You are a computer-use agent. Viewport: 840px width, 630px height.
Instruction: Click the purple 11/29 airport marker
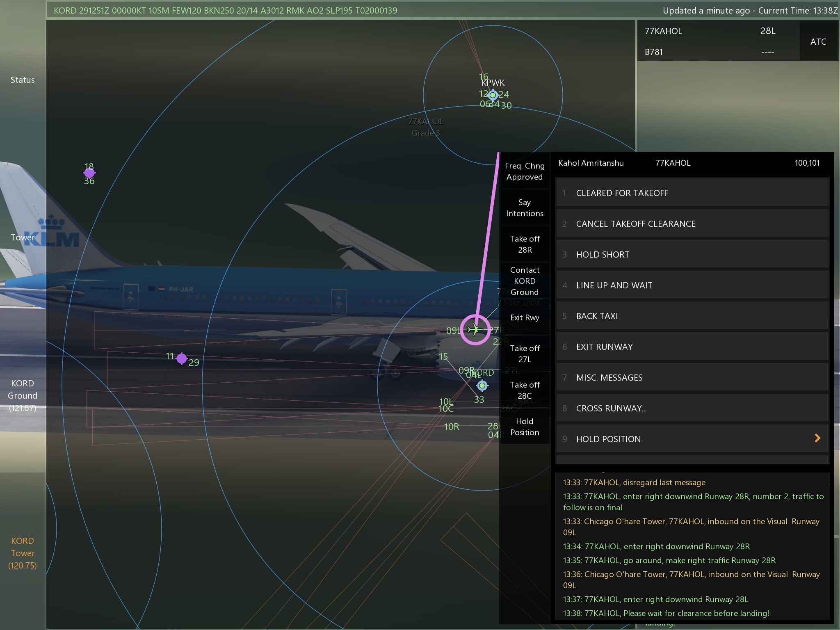181,358
